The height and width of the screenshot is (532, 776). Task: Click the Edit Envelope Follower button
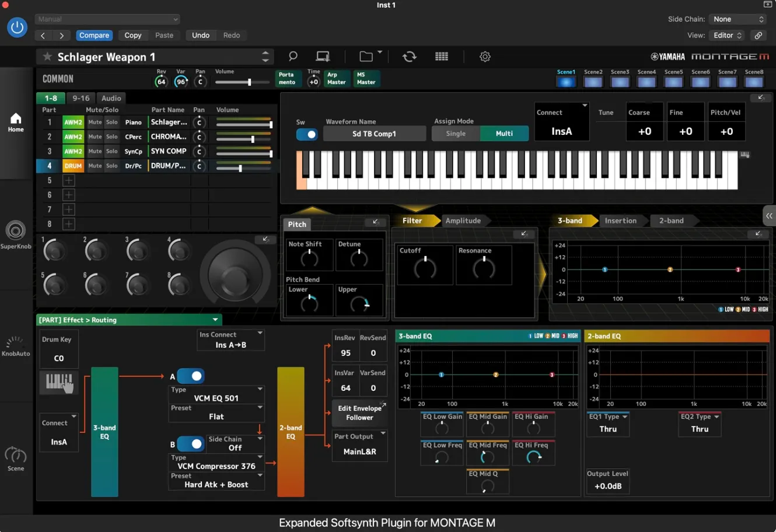359,413
